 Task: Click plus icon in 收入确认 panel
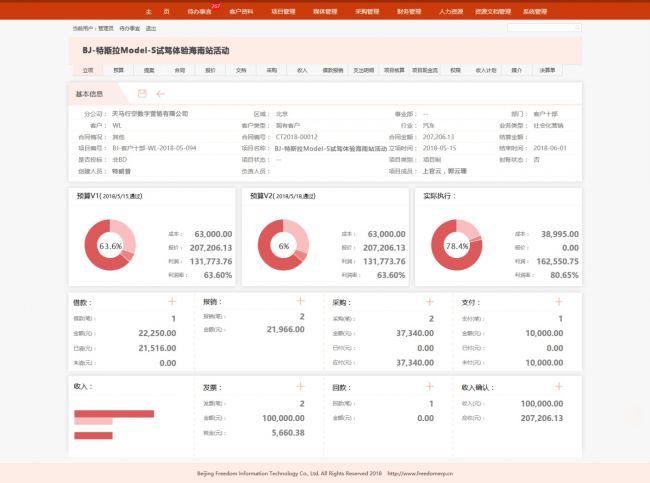[x=558, y=386]
